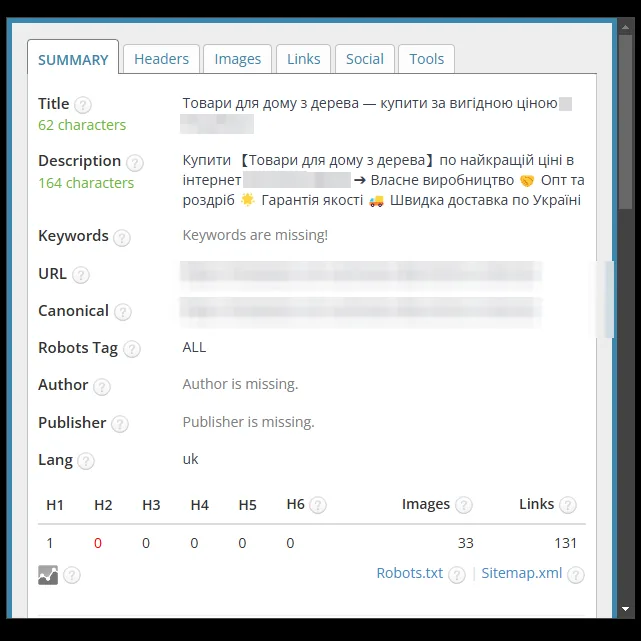Click 'Author is missing.' text

(x=240, y=384)
